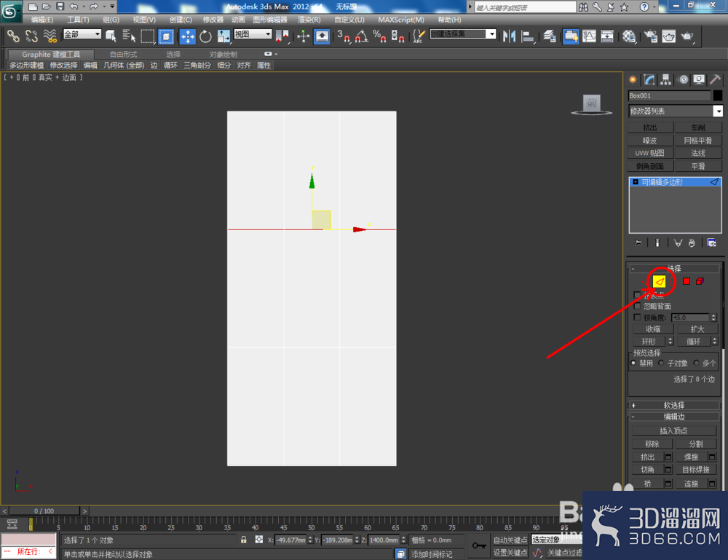
Task: Switch to the Create command panel
Action: (x=633, y=80)
